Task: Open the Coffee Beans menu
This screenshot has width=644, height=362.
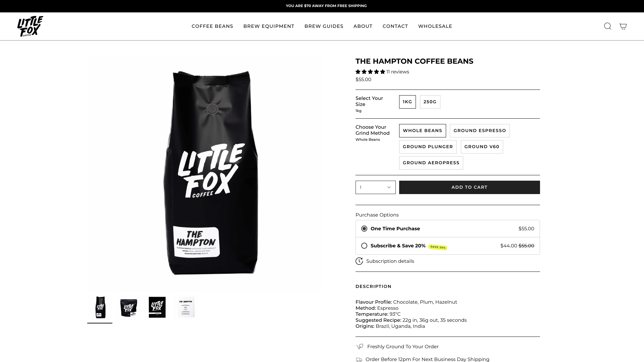Action: (x=212, y=26)
